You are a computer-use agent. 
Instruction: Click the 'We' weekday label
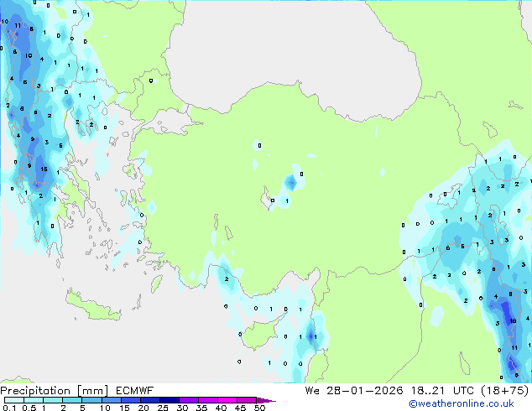(x=312, y=391)
